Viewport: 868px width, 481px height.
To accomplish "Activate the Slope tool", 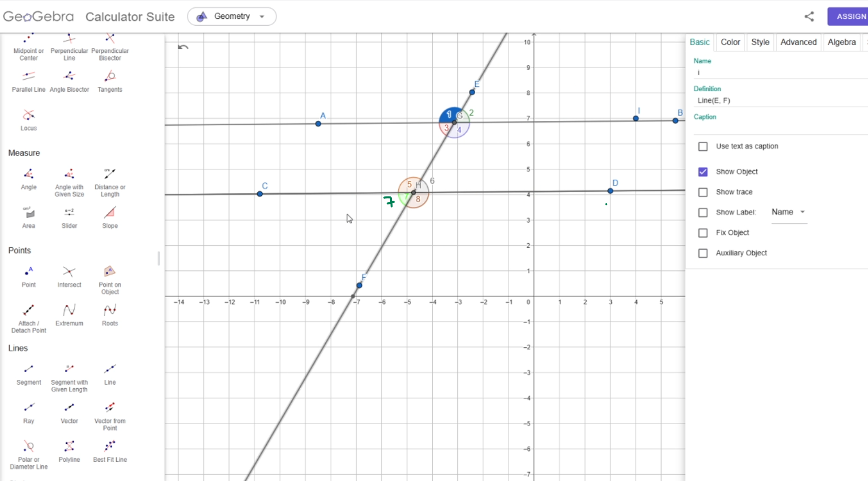I will [x=110, y=217].
